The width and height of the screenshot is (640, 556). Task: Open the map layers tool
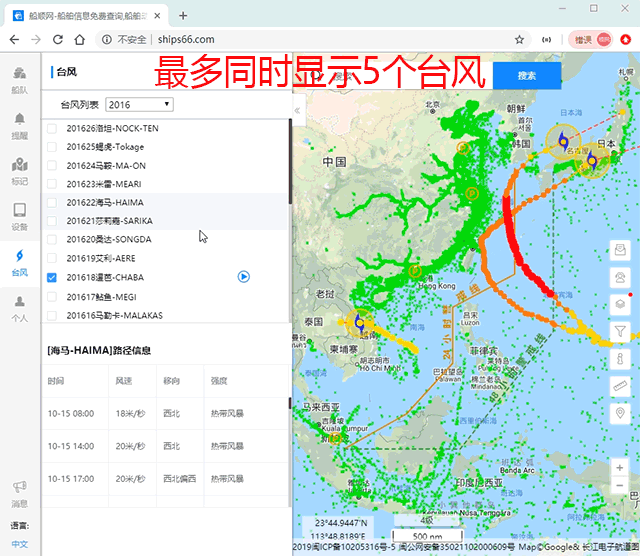pyautogui.click(x=620, y=304)
